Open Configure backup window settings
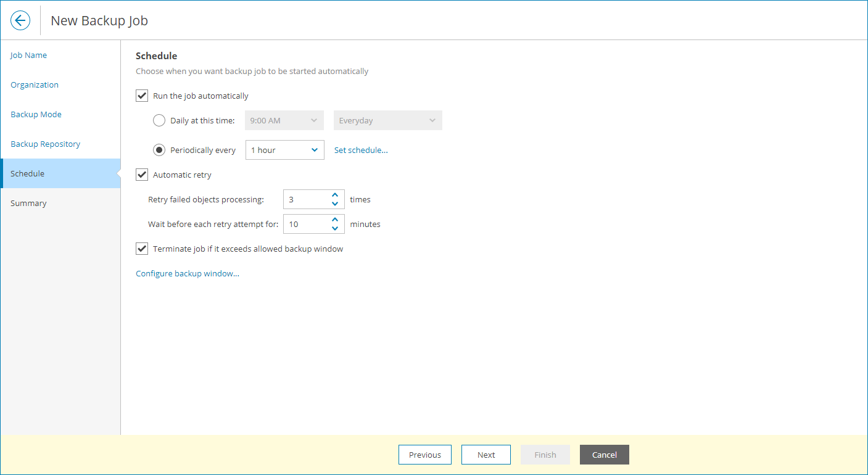 (x=187, y=273)
